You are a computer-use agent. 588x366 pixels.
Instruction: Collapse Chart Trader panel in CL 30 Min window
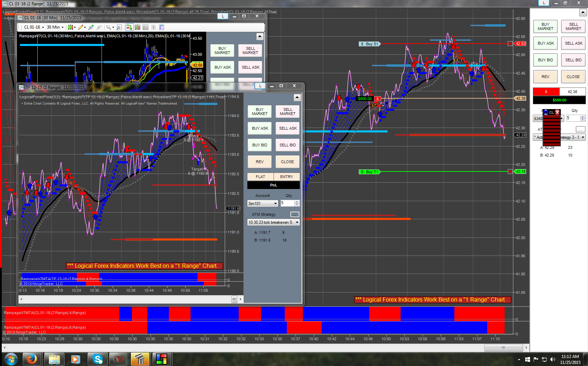[x=260, y=36]
